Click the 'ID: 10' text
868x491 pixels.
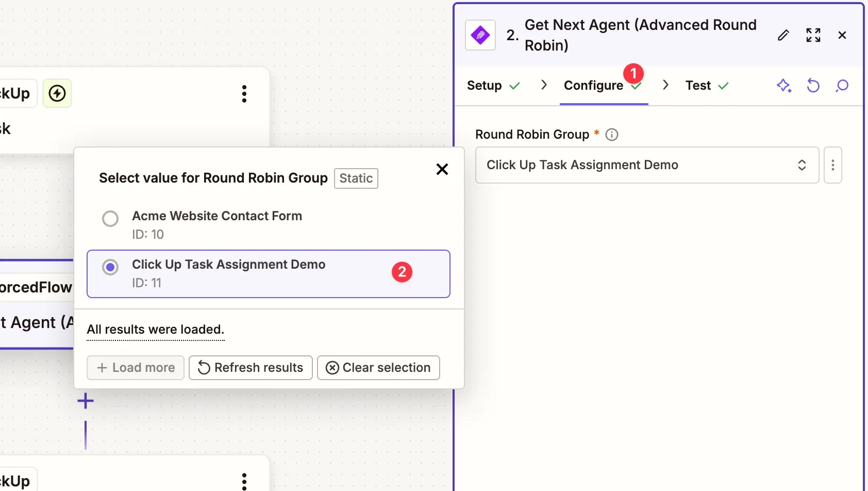click(x=148, y=235)
